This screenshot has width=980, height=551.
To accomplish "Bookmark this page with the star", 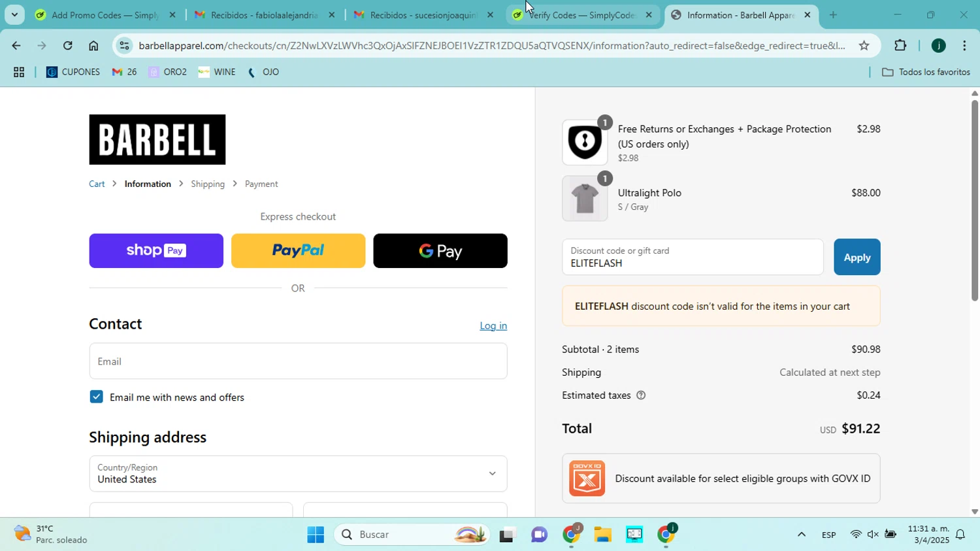I will (x=864, y=46).
